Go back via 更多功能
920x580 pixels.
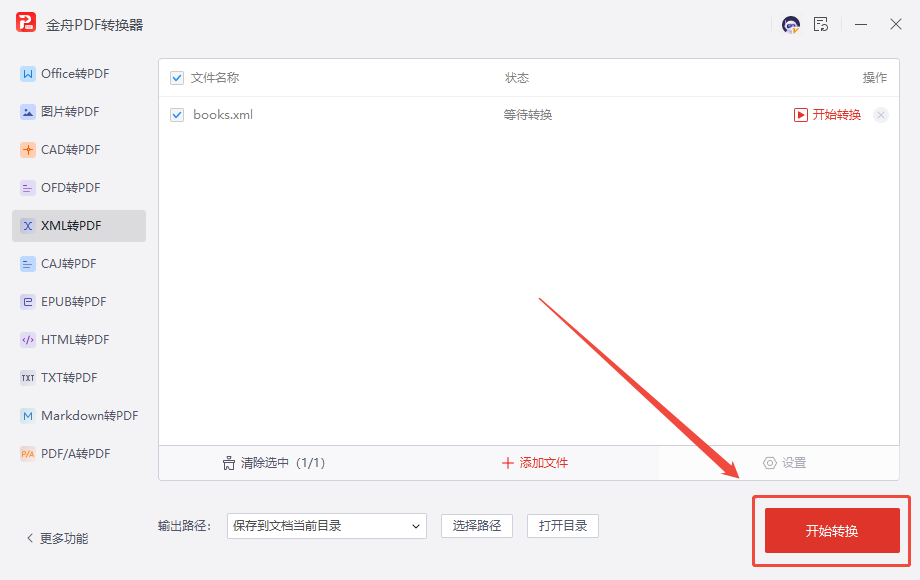pos(58,538)
